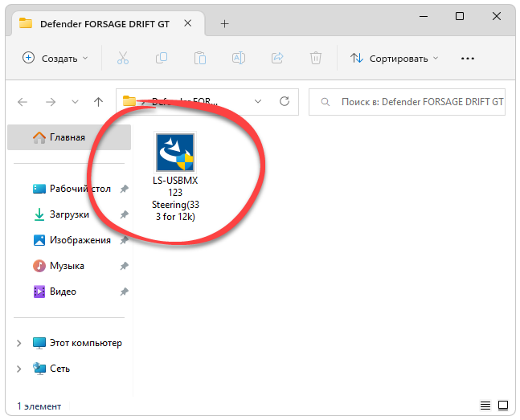Refresh the current folder
Image resolution: width=520 pixels, height=420 pixels.
click(285, 101)
